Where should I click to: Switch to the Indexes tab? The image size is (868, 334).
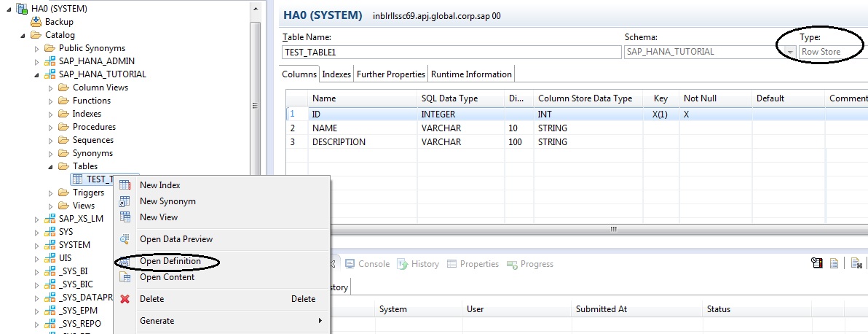336,74
